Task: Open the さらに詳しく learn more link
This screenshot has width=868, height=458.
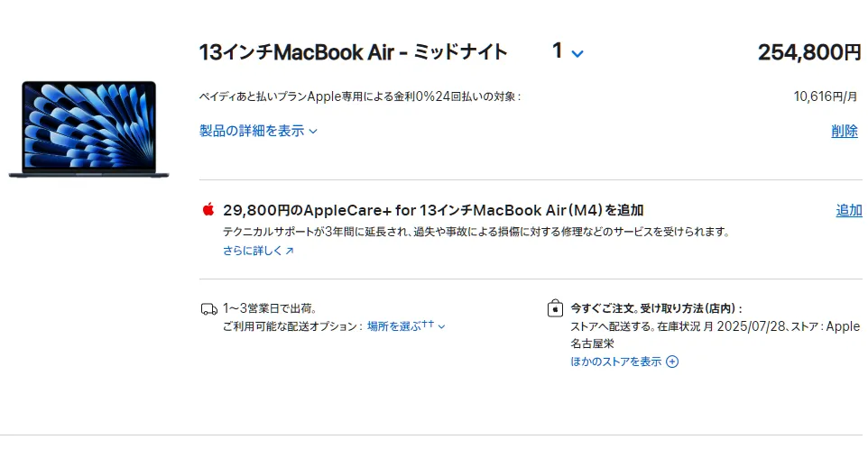Action: tap(258, 251)
